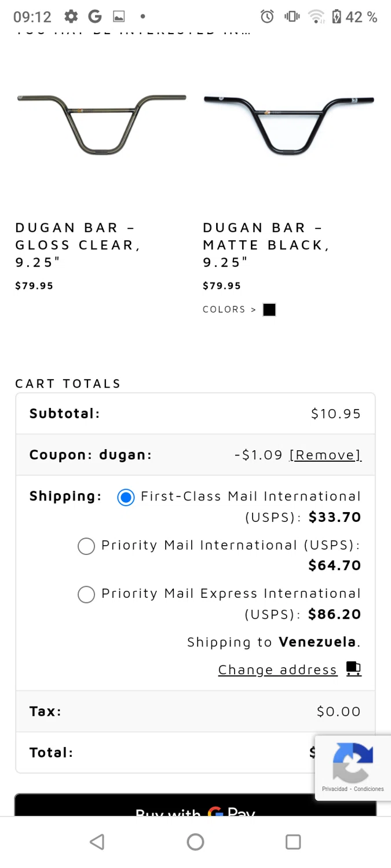Screen dimensions: 391x868
Task: Open recent apps square button
Action: point(293,842)
